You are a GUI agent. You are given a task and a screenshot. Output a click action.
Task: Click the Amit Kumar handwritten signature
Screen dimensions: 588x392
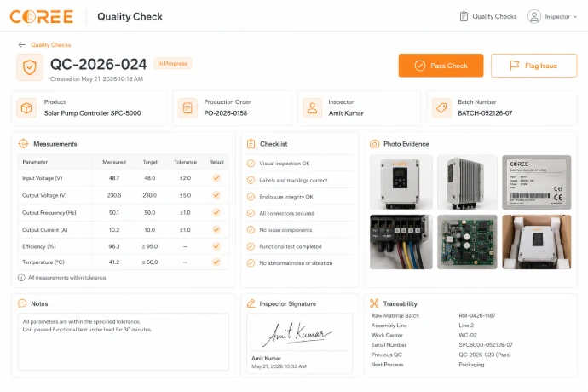[x=297, y=334]
